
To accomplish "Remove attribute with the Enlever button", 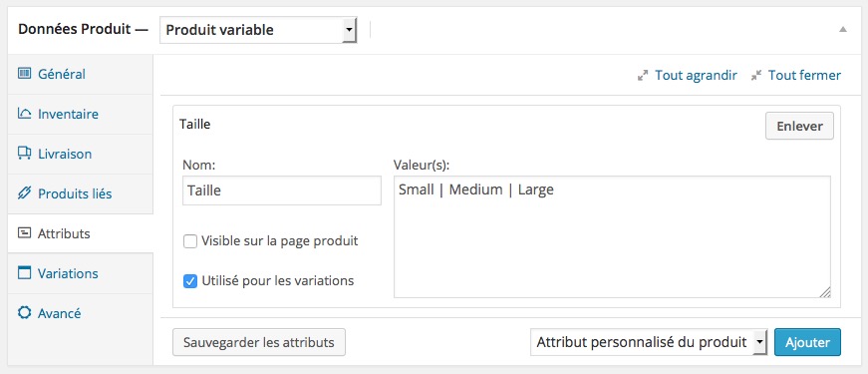I will pyautogui.click(x=799, y=127).
